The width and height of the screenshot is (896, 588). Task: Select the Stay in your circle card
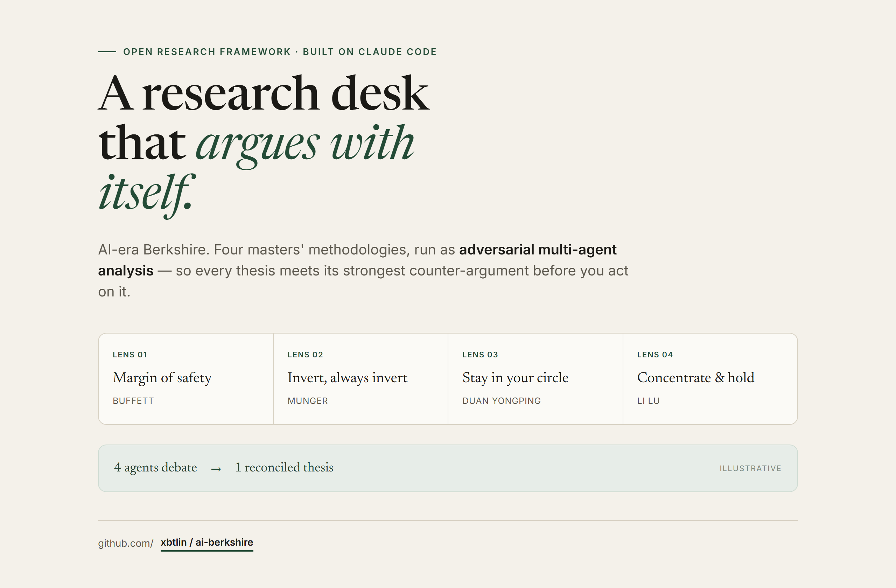(535, 379)
